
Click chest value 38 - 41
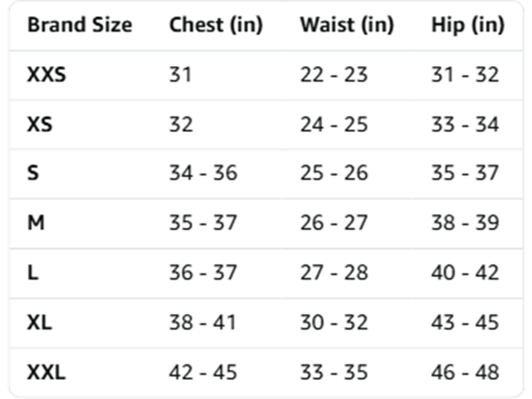[x=203, y=322]
